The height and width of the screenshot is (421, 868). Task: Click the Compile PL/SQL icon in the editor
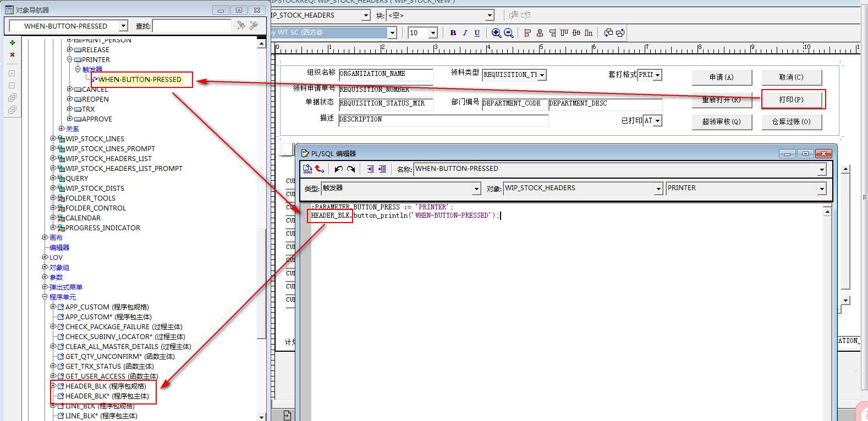(x=307, y=169)
